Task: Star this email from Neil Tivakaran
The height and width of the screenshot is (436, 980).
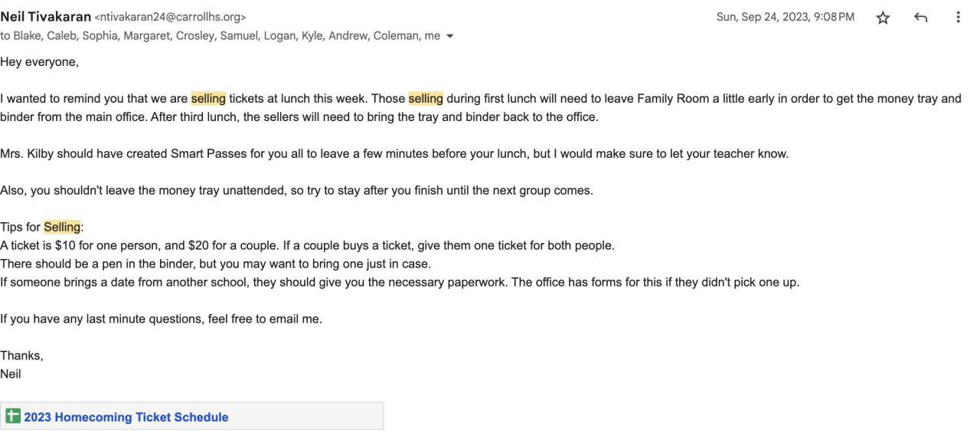Action: (x=883, y=18)
